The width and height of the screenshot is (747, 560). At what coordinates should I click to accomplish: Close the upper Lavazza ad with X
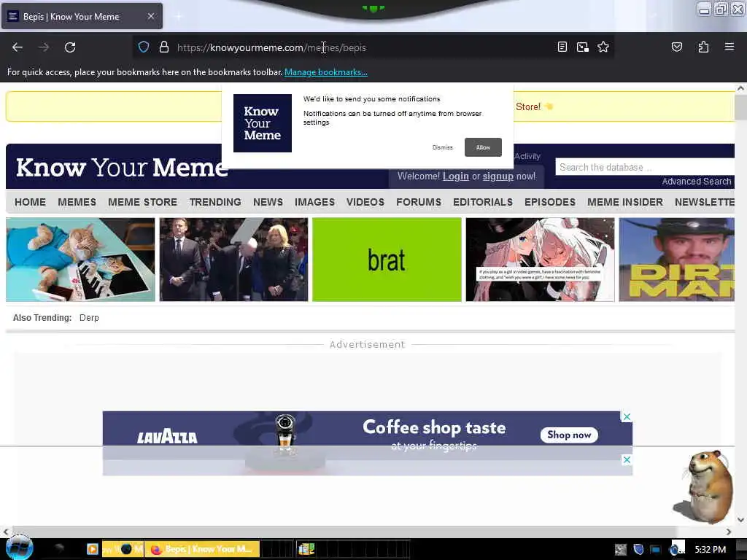click(x=627, y=416)
